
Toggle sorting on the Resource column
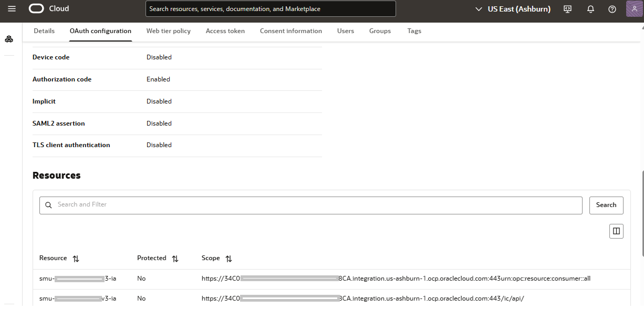tap(75, 259)
